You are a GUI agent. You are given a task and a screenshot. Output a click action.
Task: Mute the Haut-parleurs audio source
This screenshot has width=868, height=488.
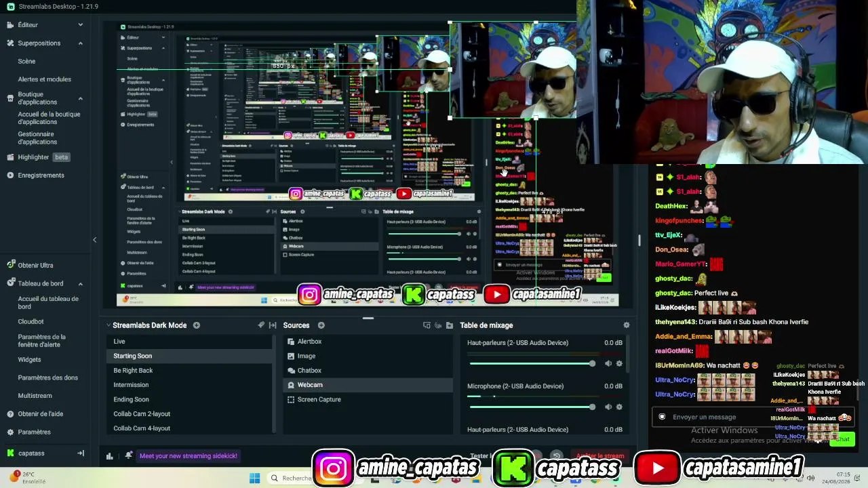tap(608, 364)
